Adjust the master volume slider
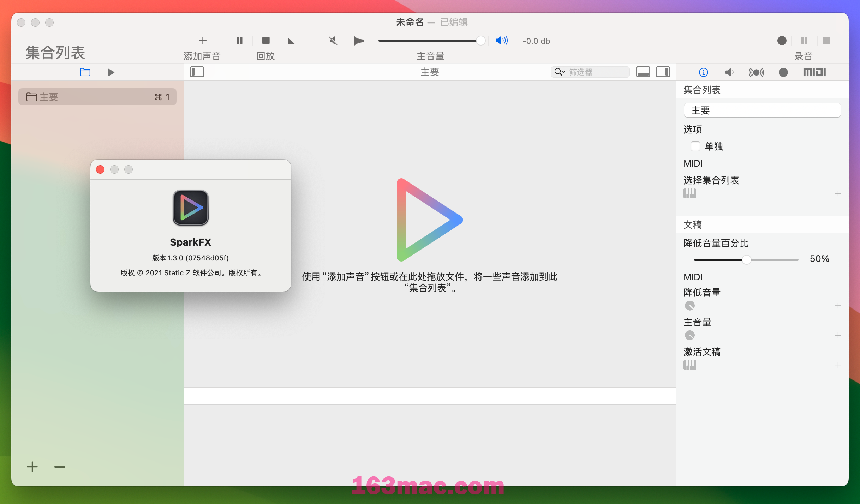860x504 pixels. click(431, 41)
